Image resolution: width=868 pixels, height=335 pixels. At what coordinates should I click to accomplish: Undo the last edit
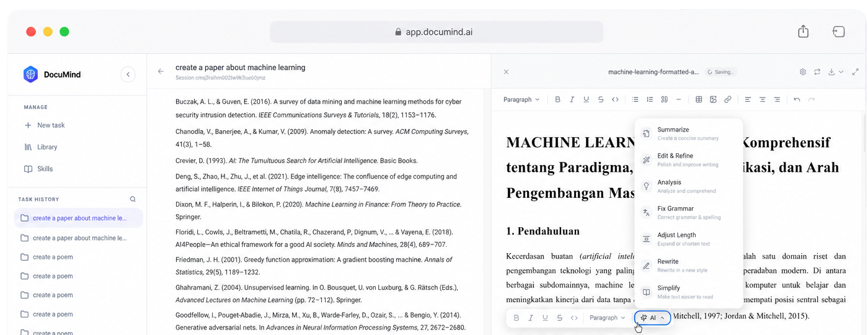pyautogui.click(x=797, y=99)
